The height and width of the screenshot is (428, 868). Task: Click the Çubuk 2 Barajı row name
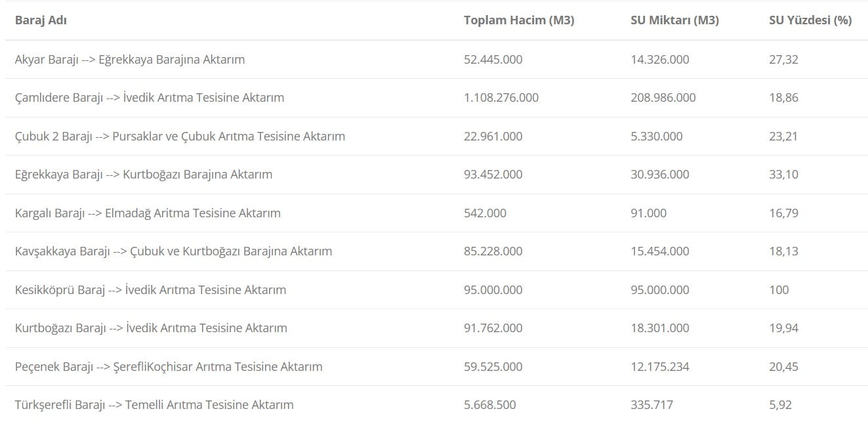click(x=180, y=137)
